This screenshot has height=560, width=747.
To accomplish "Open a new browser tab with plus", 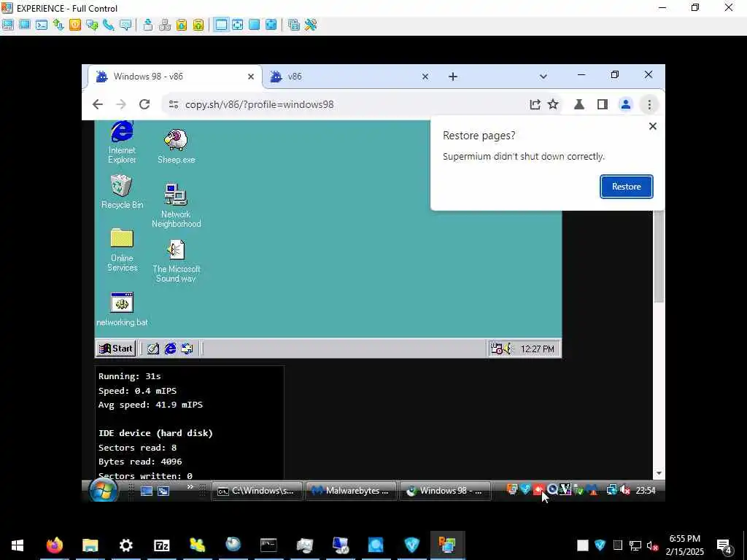I will (x=452, y=76).
